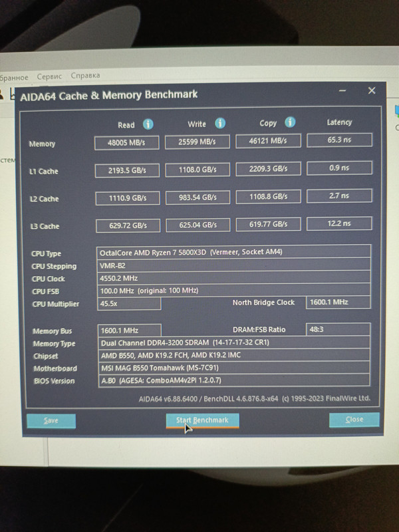
Task: Click the Memory write value 25599 MB/s
Action: (197, 142)
